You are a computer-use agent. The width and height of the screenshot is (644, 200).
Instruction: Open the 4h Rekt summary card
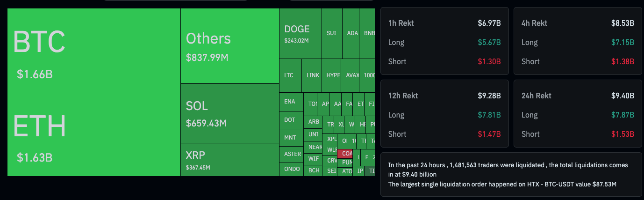[x=578, y=42]
